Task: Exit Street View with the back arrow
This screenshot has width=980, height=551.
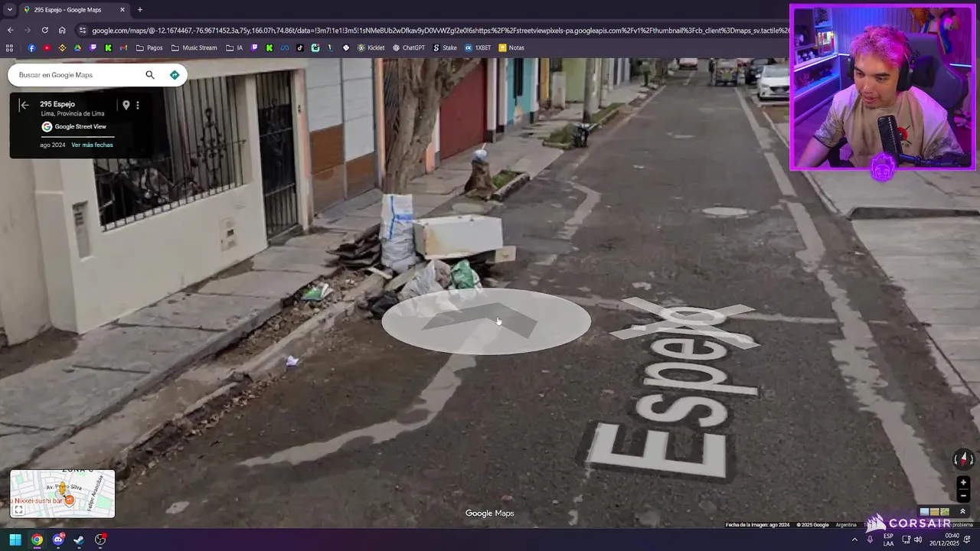Action: point(24,106)
